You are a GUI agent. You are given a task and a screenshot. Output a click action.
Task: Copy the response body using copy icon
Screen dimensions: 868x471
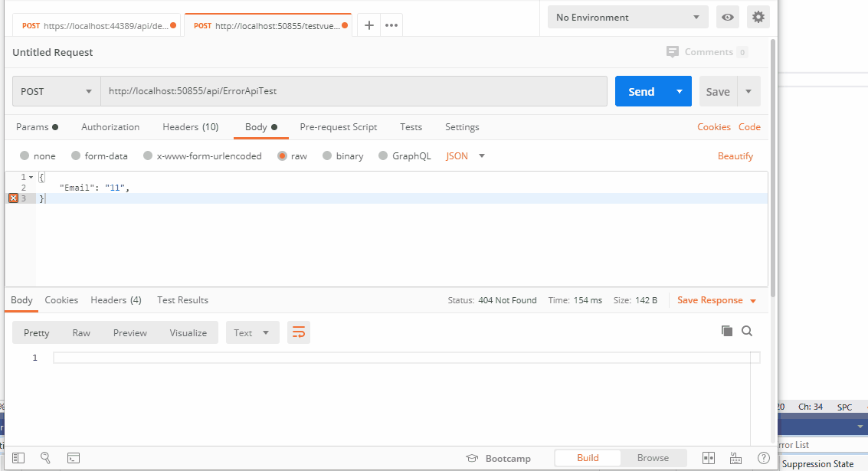pyautogui.click(x=726, y=330)
